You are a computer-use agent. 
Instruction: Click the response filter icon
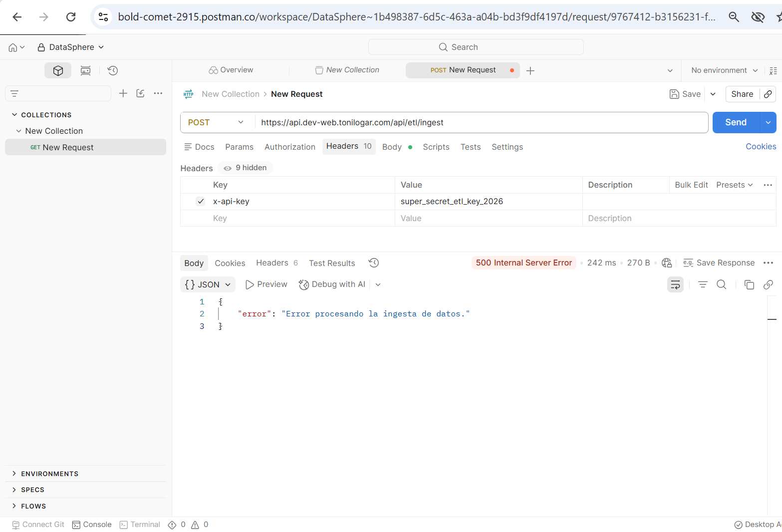click(x=703, y=284)
